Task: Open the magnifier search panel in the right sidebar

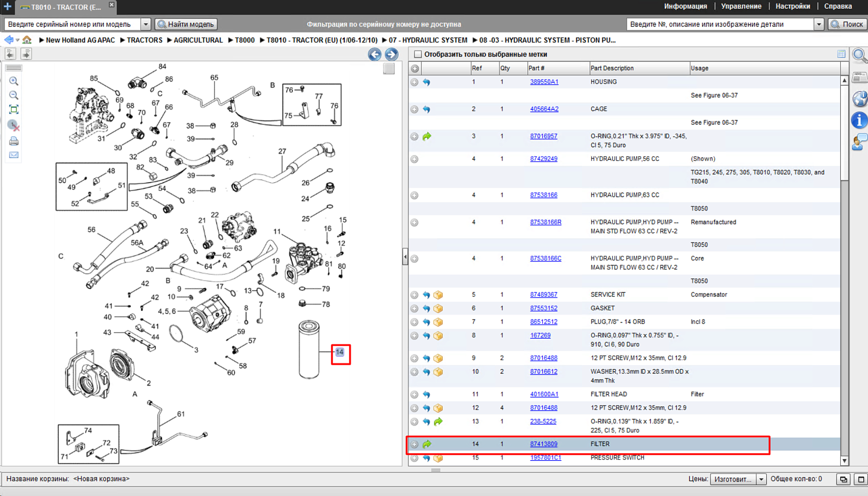Action: (860, 56)
